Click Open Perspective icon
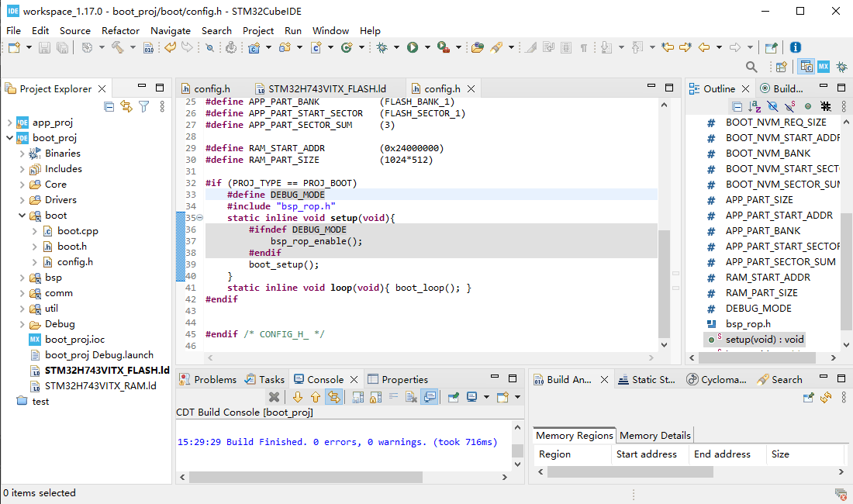 pos(781,67)
